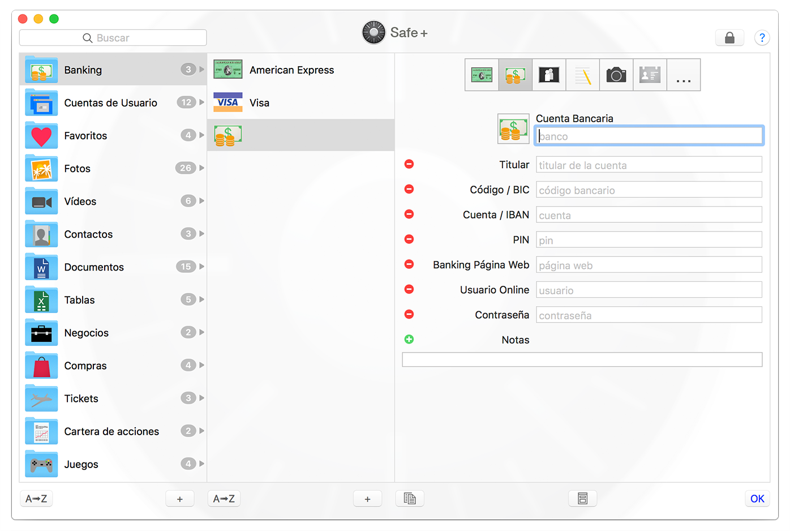This screenshot has width=790, height=532.
Task: Click the contraseña input field
Action: point(649,315)
